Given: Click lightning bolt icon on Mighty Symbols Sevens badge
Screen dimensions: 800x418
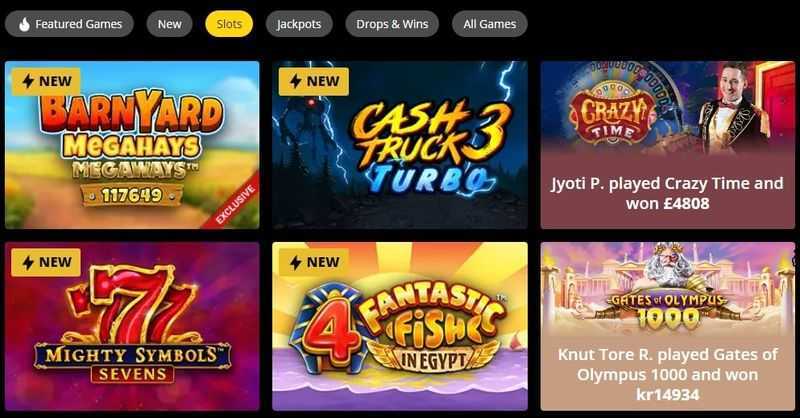Looking at the screenshot, I should (28, 262).
